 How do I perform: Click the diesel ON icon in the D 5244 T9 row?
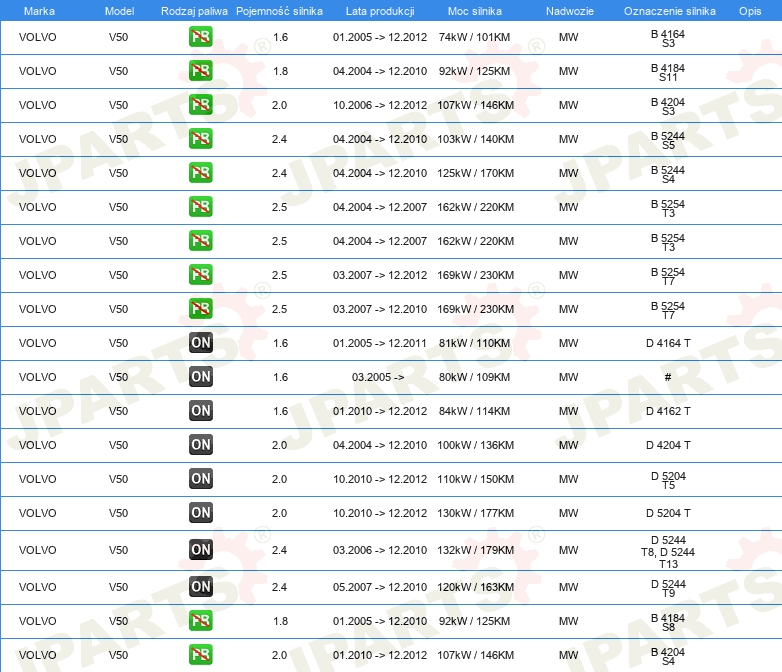[x=201, y=587]
